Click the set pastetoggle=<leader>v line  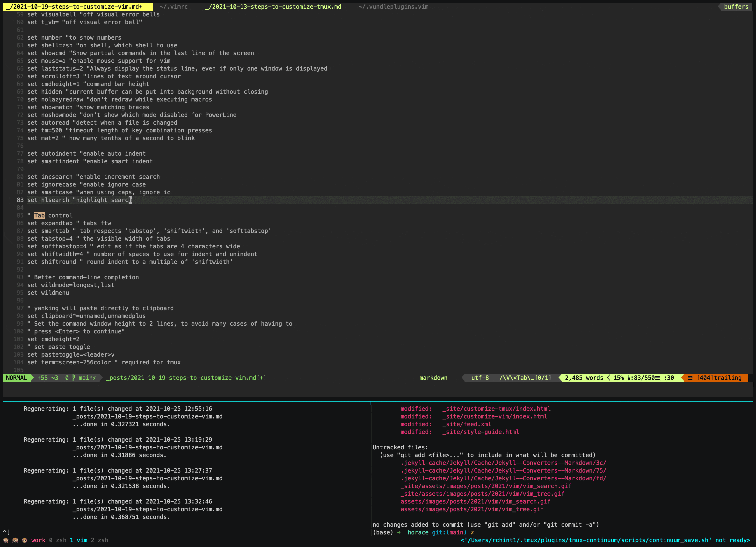[x=71, y=354]
